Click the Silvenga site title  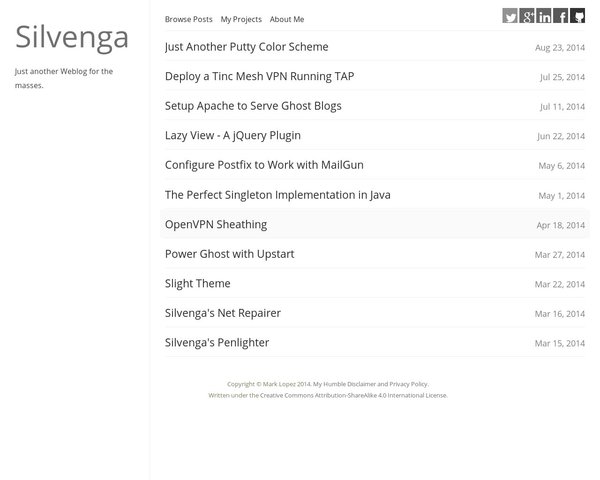click(72, 38)
